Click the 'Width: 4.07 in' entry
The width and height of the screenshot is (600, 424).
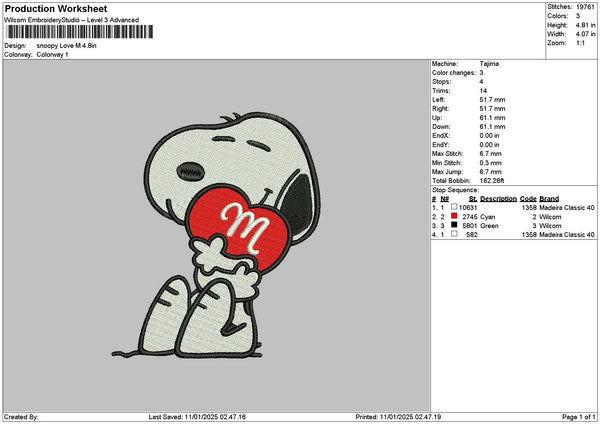coord(571,34)
